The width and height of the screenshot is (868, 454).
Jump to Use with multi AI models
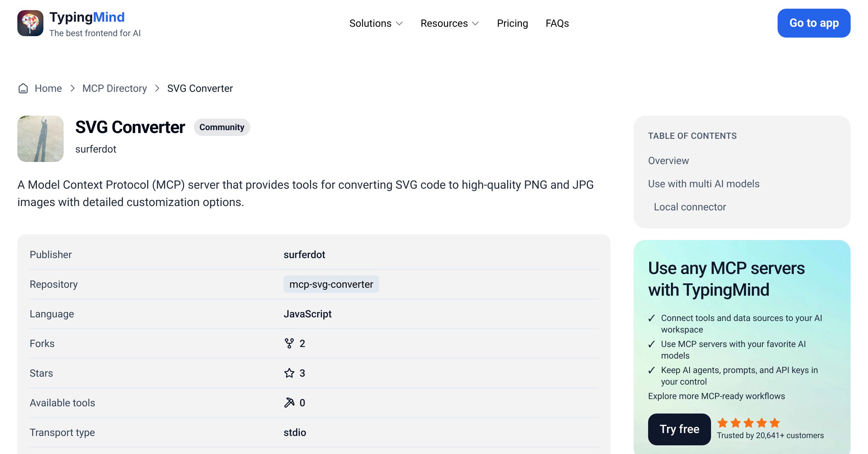[x=704, y=184]
